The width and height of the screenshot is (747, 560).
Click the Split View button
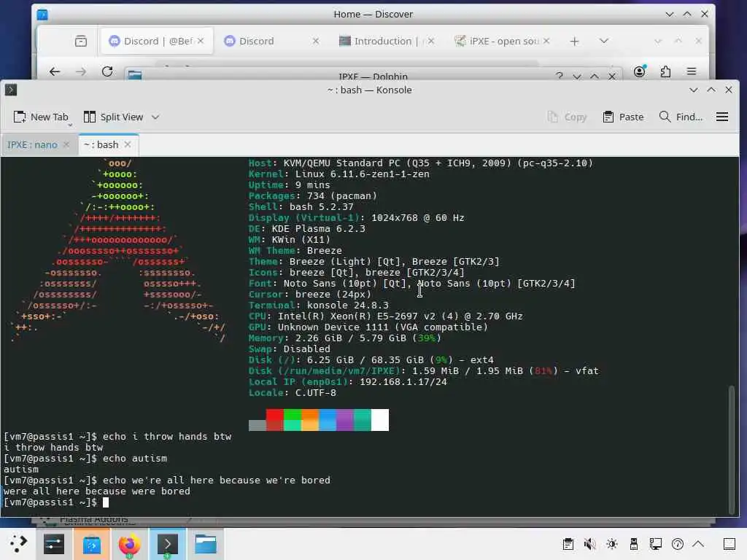(113, 117)
